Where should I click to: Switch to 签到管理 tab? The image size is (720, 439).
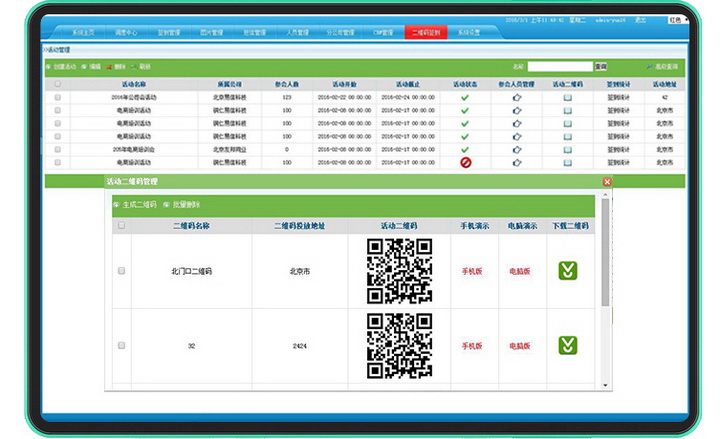point(169,33)
